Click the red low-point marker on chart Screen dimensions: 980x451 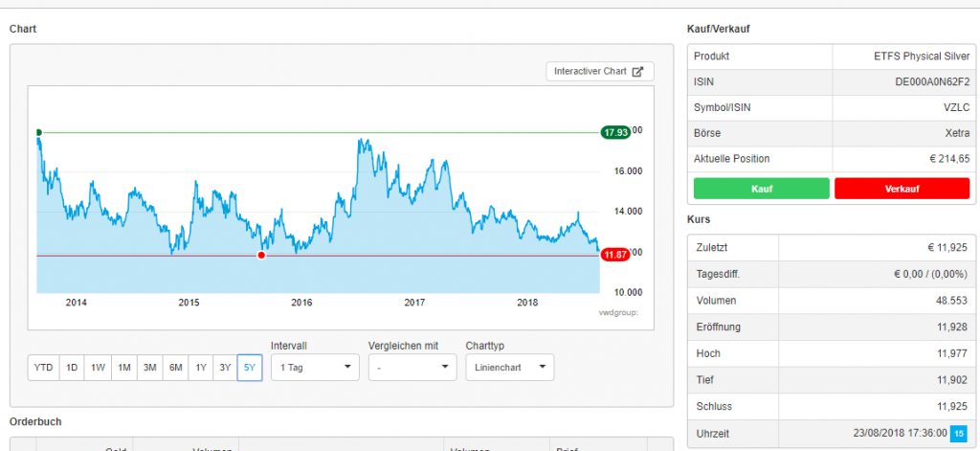point(261,255)
